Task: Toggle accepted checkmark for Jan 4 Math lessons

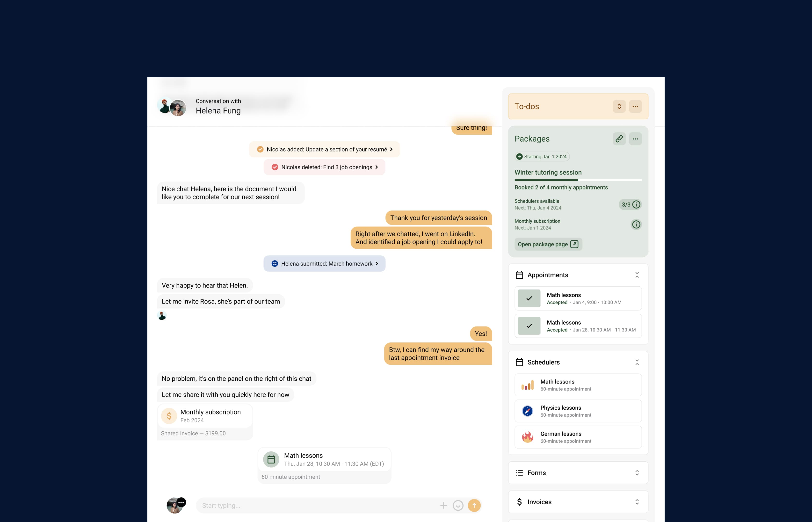Action: pos(529,298)
